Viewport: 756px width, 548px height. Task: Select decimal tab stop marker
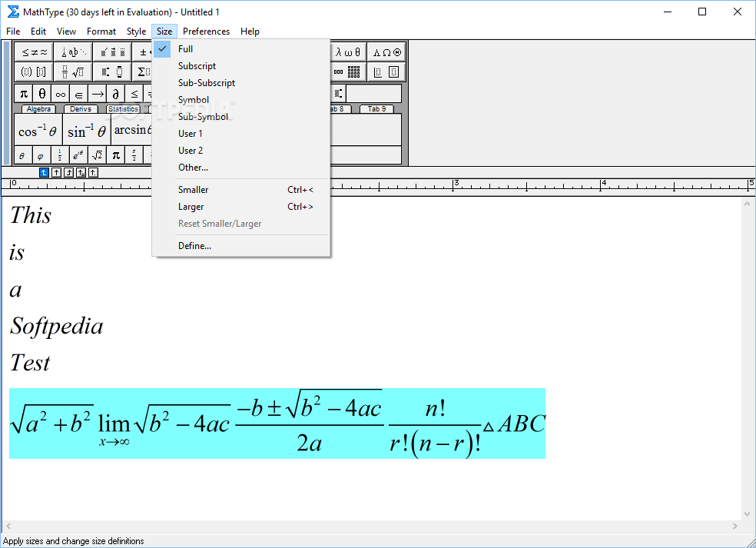coord(93,172)
